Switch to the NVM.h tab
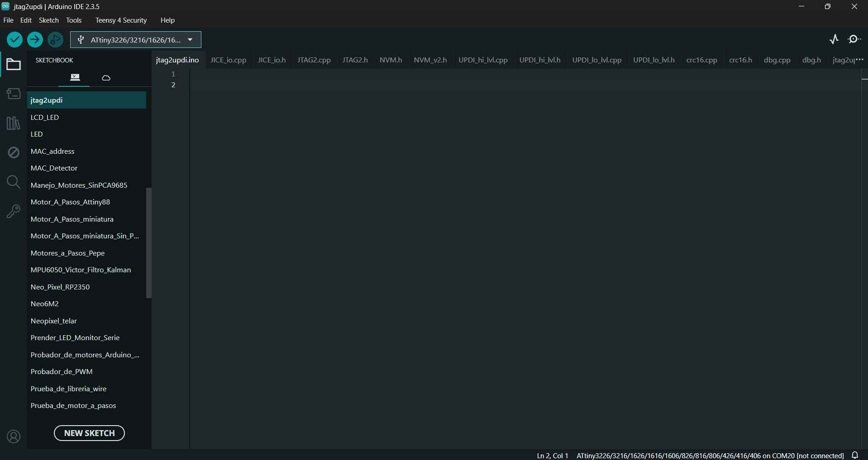Viewport: 868px width, 460px height. tap(391, 60)
